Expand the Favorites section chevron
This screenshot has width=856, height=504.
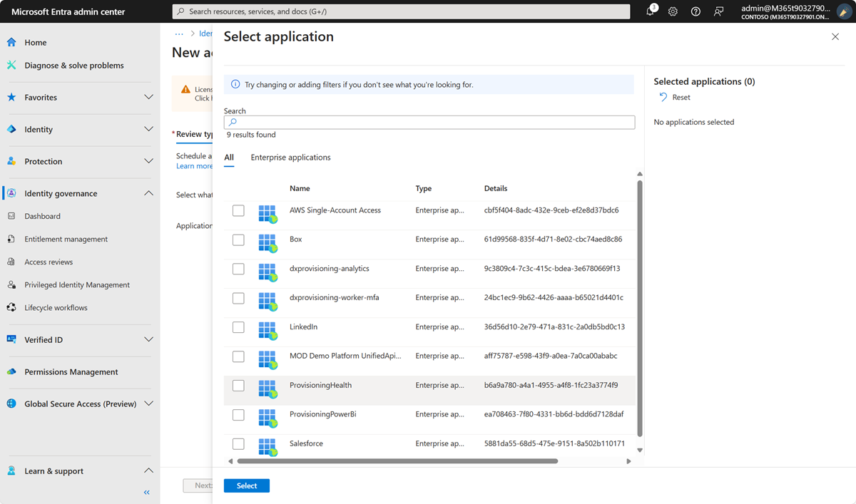coord(148,98)
